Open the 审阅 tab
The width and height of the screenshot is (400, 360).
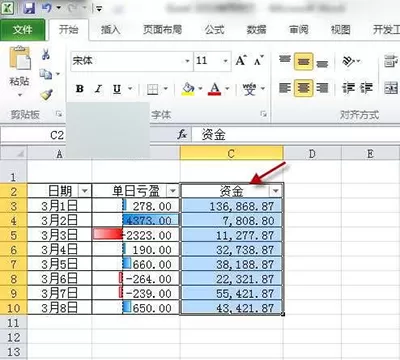click(x=298, y=30)
